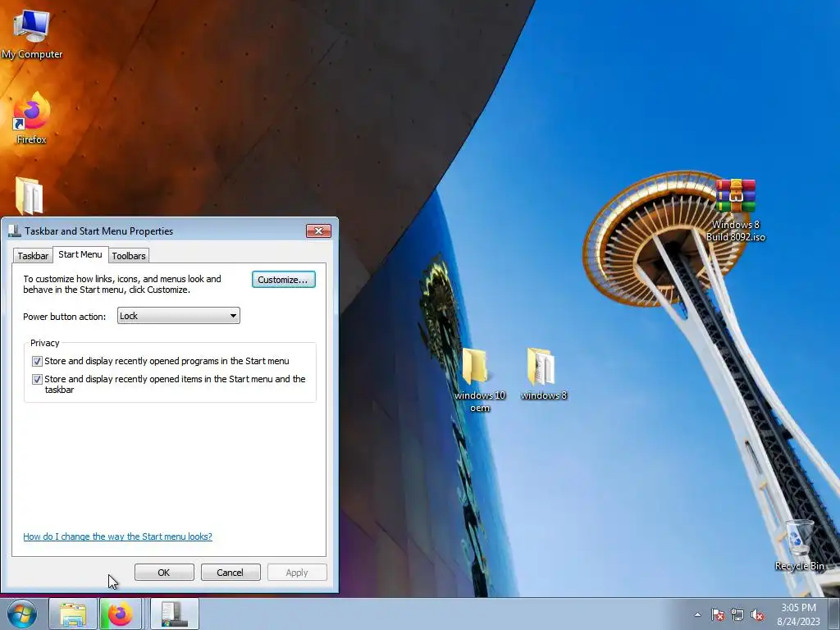The image size is (840, 630).
Task: Open the My Computer desktop icon
Action: coord(32,34)
